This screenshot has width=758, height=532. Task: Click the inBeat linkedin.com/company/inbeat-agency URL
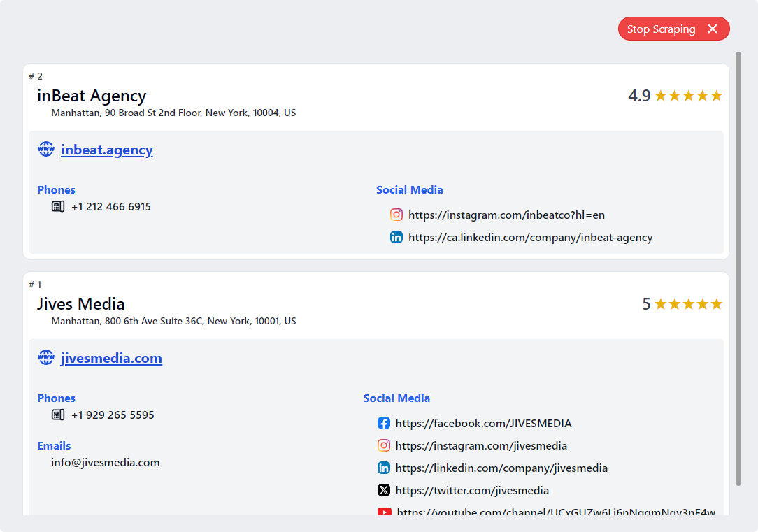point(530,237)
